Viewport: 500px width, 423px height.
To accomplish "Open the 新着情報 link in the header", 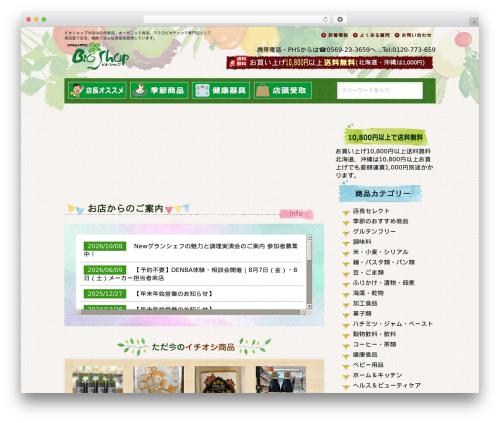I will tap(335, 35).
